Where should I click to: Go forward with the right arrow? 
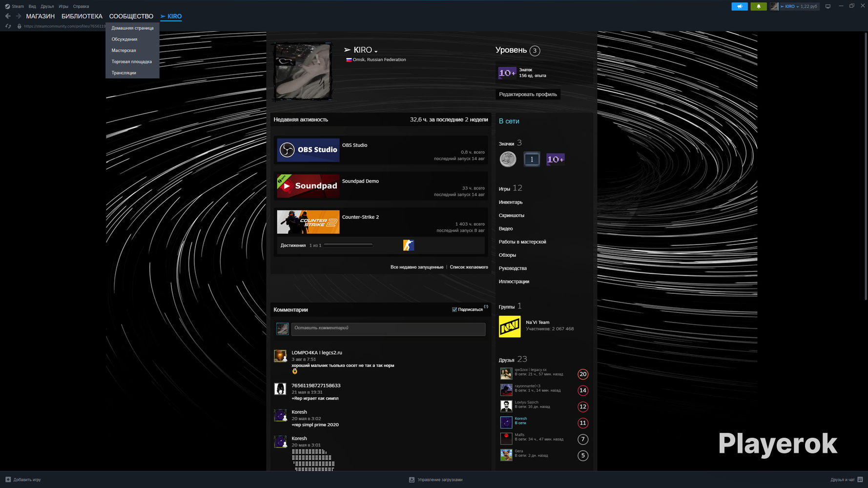click(19, 16)
